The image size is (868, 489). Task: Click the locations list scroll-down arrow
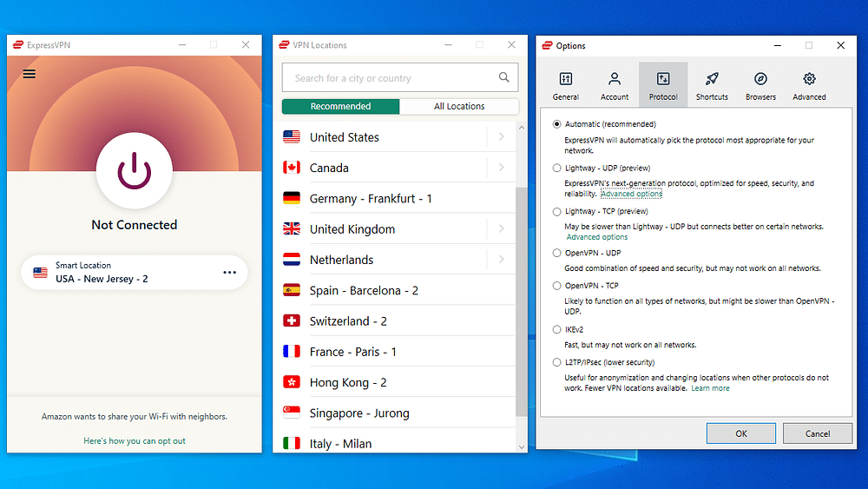click(522, 446)
